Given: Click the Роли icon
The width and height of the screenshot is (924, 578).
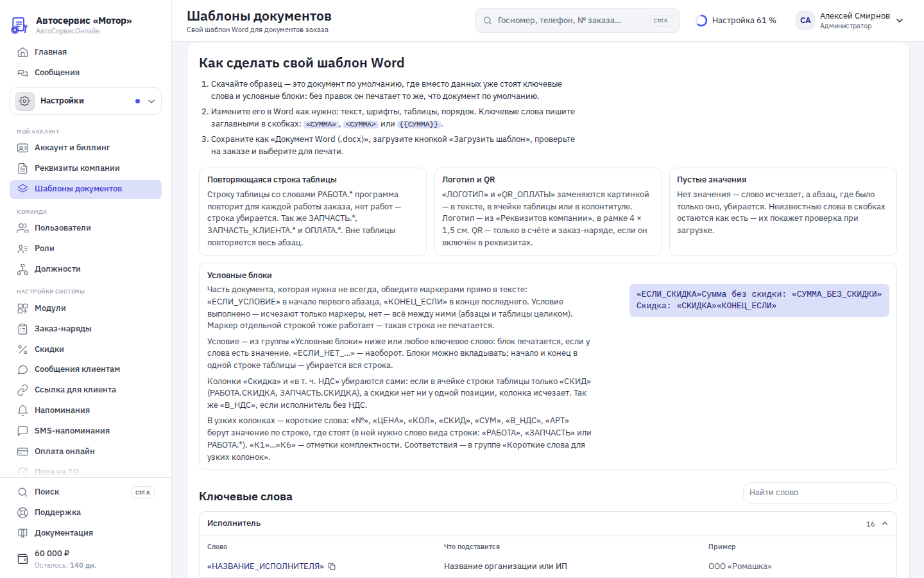Looking at the screenshot, I should point(22,249).
